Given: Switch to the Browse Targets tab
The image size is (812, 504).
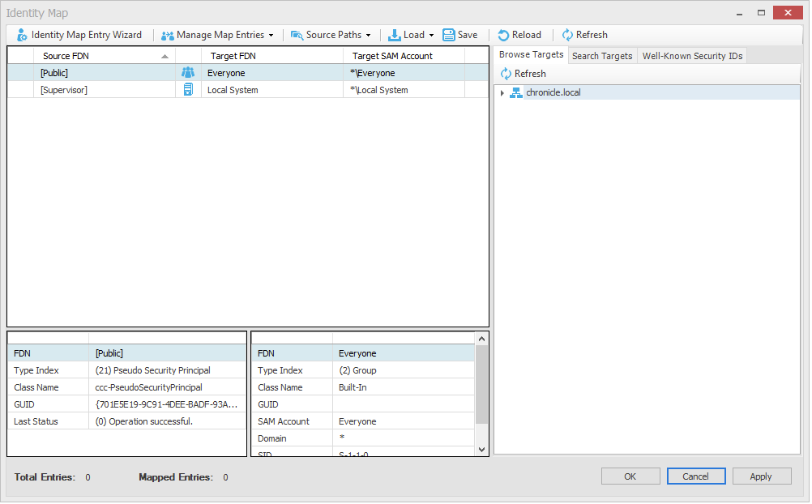Looking at the screenshot, I should point(531,54).
